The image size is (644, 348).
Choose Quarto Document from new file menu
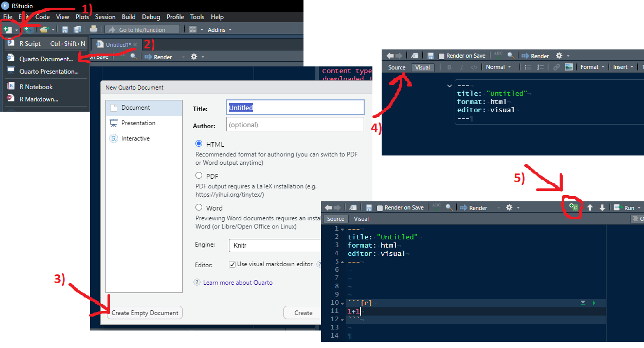click(46, 59)
